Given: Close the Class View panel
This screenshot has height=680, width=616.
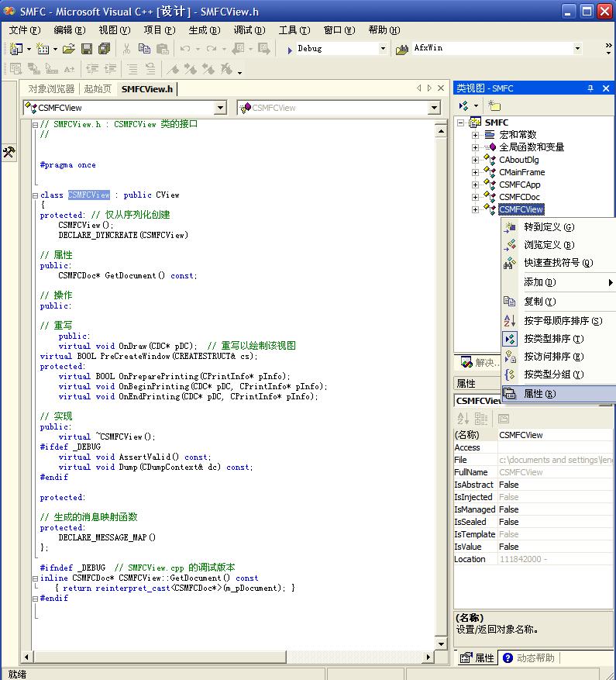Looking at the screenshot, I should [606, 88].
